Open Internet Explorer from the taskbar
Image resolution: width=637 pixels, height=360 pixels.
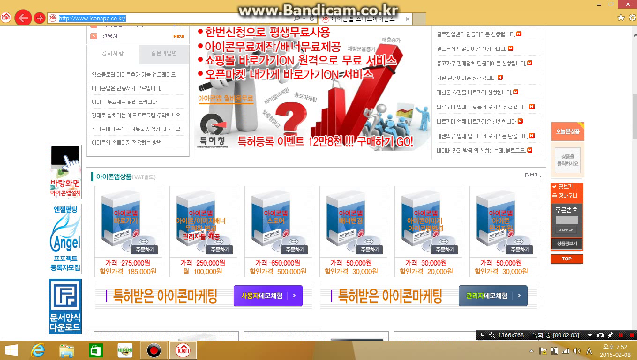coord(38,350)
